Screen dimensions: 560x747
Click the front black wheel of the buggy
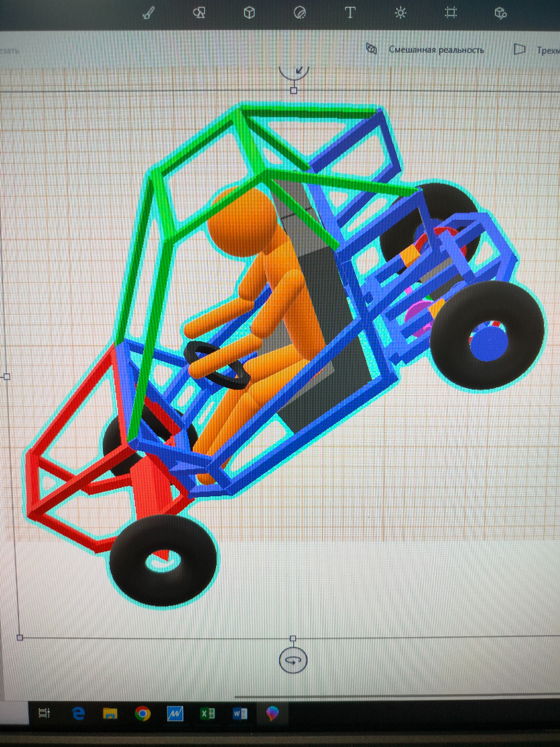tap(164, 560)
